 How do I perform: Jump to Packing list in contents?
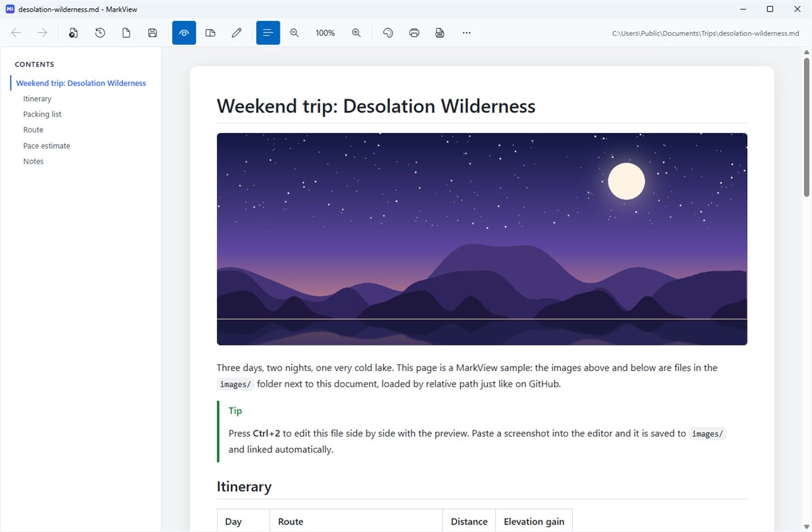point(42,114)
